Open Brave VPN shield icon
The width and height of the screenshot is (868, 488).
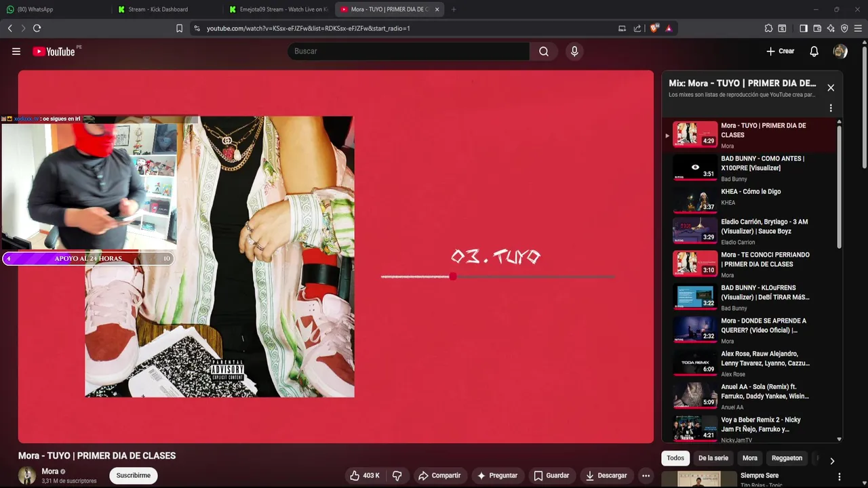click(x=844, y=28)
